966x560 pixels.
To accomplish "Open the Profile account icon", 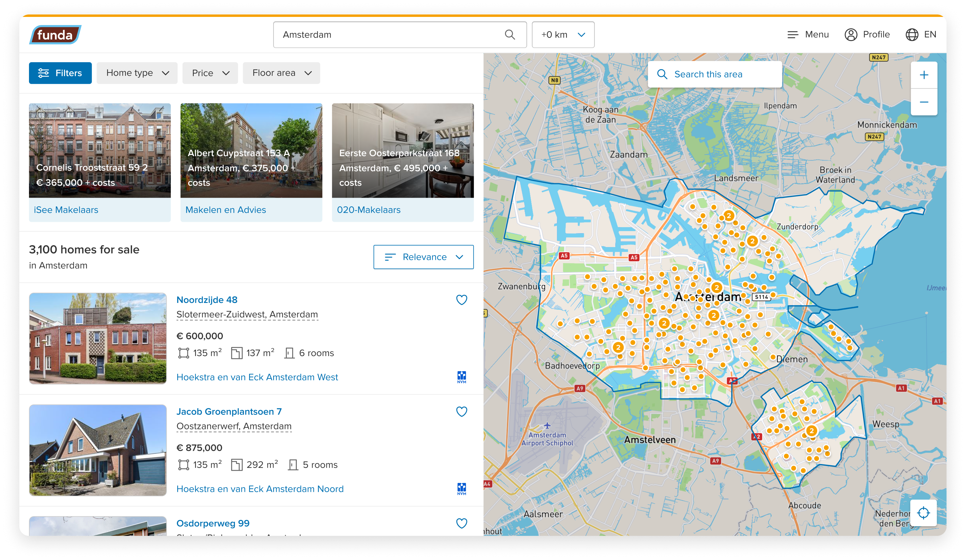I will (x=851, y=35).
